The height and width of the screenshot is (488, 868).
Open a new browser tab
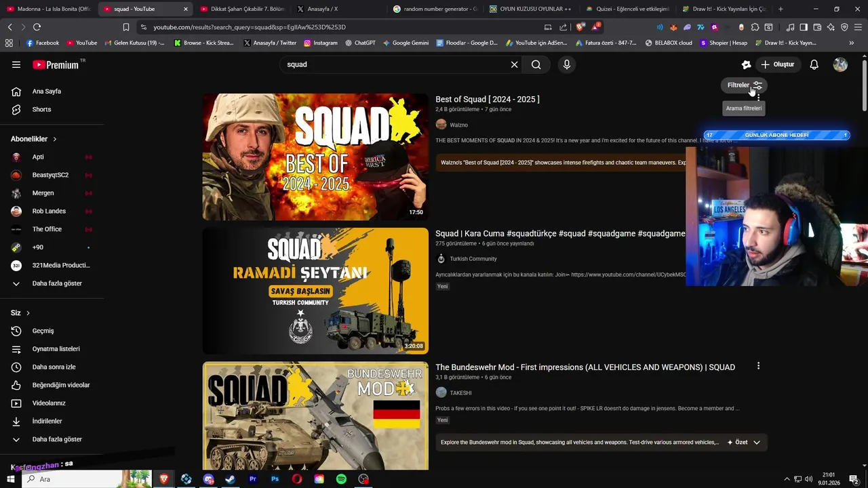point(781,9)
